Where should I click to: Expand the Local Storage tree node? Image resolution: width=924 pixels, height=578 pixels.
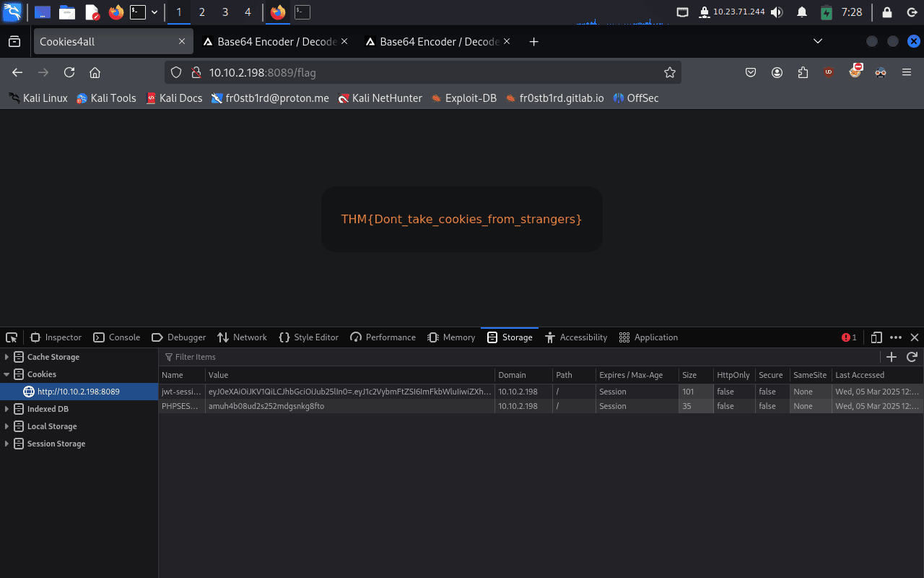pos(7,426)
